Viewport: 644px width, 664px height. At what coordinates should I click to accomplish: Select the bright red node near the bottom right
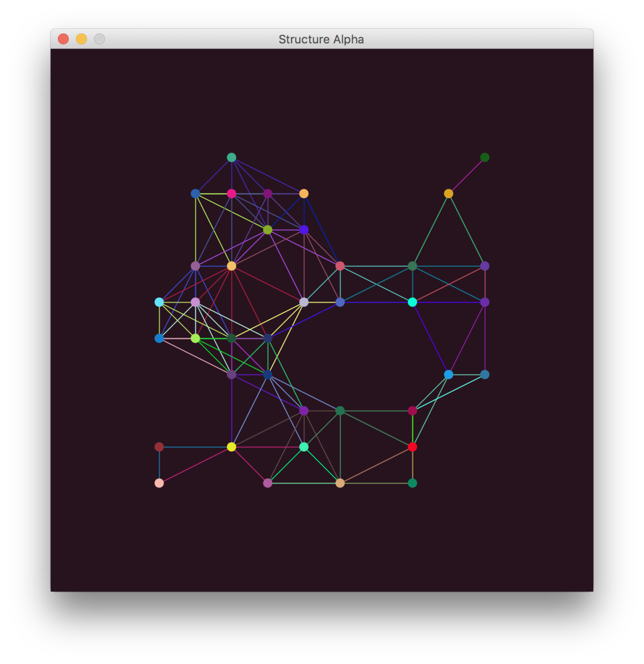[x=412, y=447]
